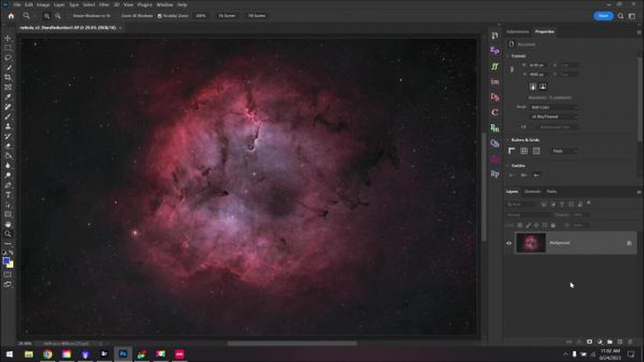Image resolution: width=644 pixels, height=362 pixels.
Task: Open the 'Db' plugin panel icon
Action: (495, 97)
